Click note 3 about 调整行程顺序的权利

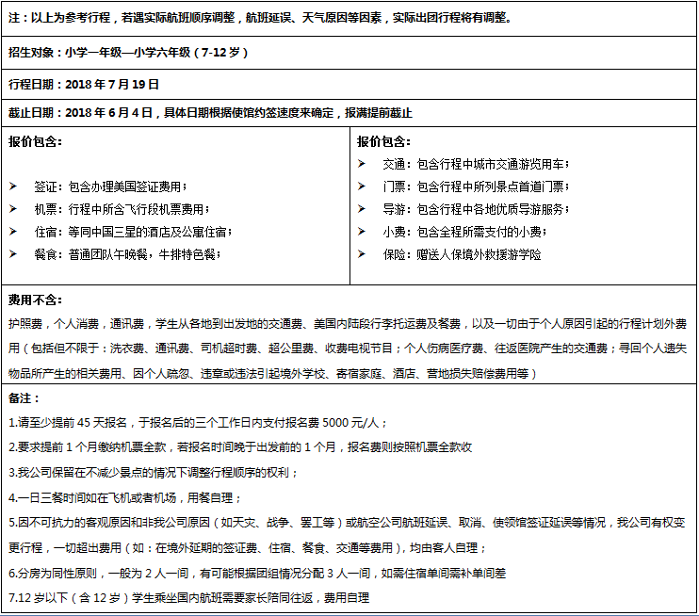point(154,473)
